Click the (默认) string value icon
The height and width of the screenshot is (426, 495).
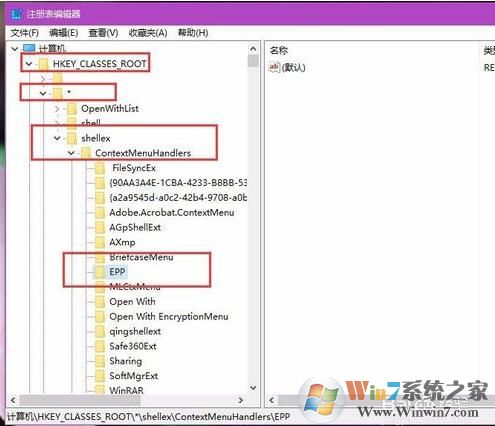click(x=274, y=67)
